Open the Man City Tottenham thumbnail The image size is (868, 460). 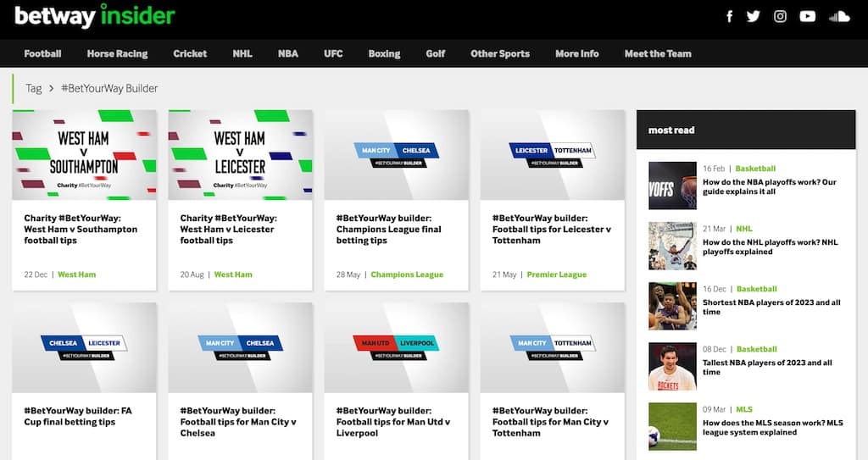pos(553,347)
